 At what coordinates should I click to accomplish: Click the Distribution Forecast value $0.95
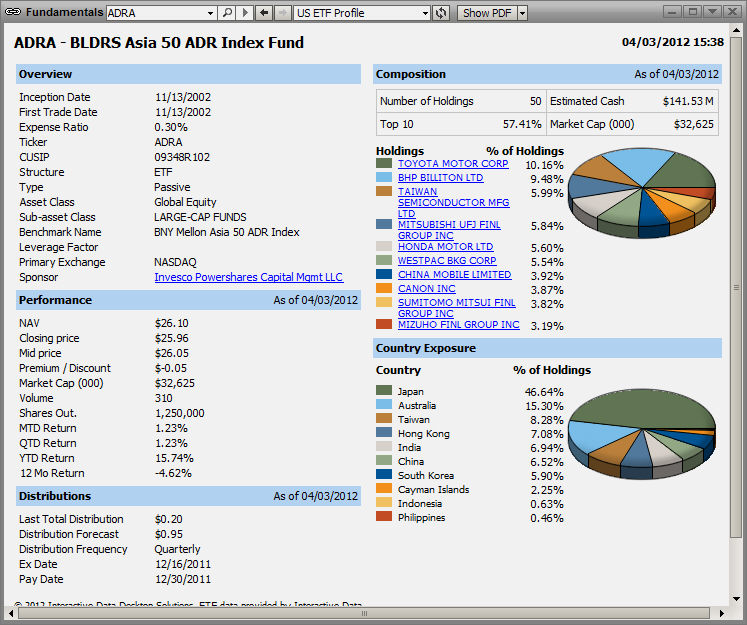[x=169, y=534]
